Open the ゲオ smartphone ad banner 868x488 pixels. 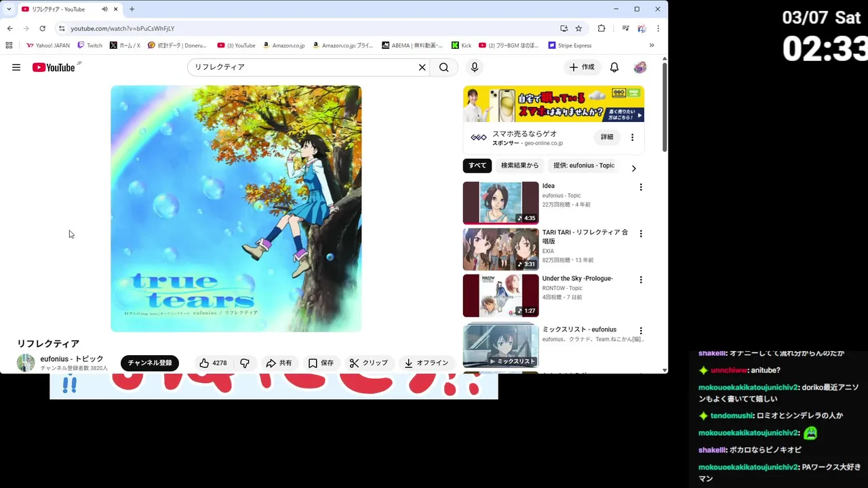pos(553,104)
